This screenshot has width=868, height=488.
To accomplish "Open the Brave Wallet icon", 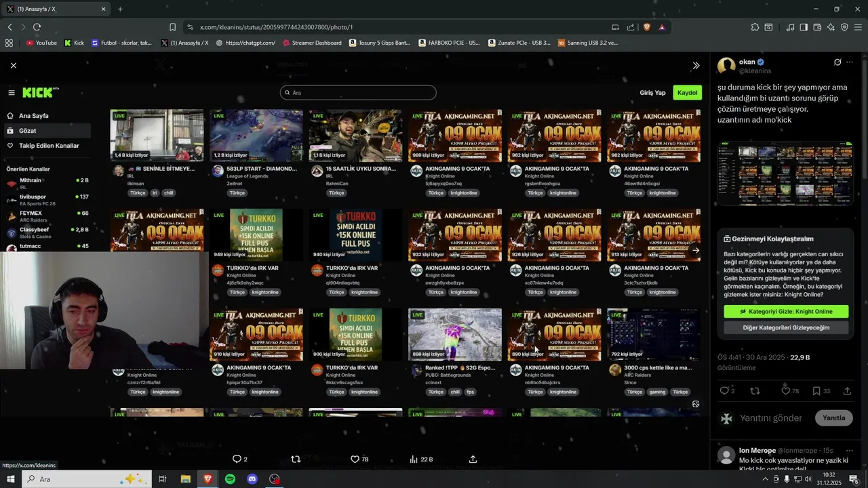I will 817,27.
